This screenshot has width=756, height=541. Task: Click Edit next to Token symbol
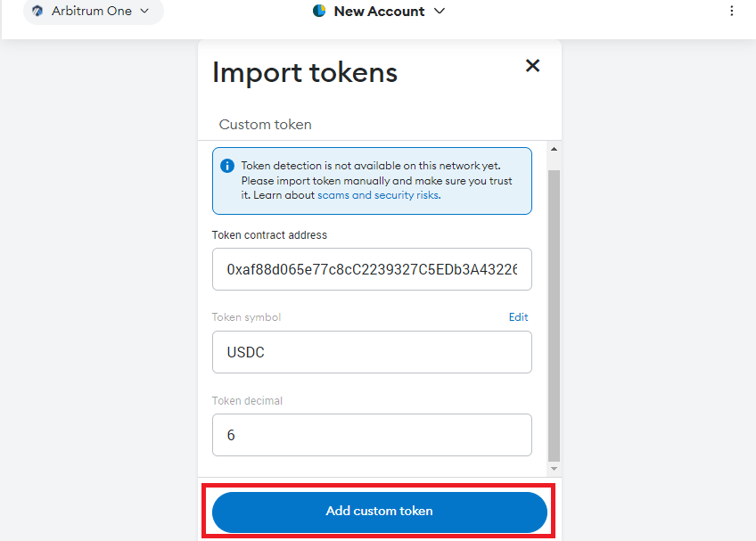click(518, 317)
